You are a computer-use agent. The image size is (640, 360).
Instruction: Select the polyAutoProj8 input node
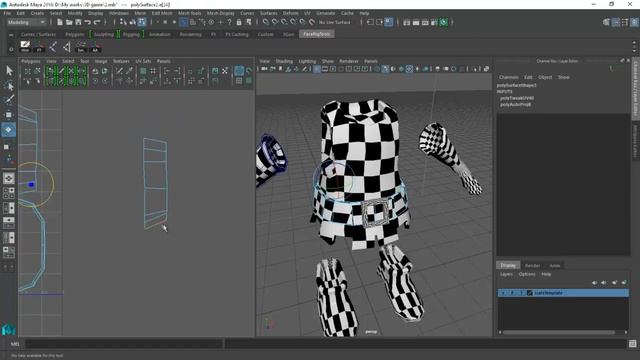516,104
